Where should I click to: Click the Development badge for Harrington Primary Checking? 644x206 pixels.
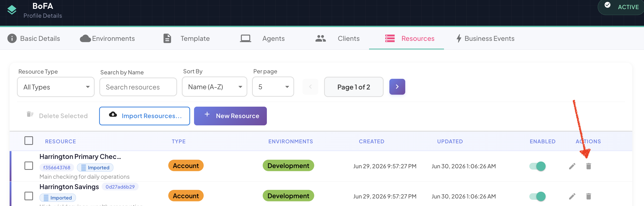pos(288,165)
